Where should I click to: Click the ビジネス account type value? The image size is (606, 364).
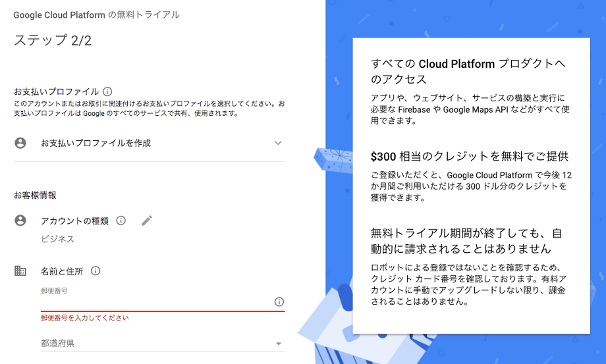click(57, 239)
